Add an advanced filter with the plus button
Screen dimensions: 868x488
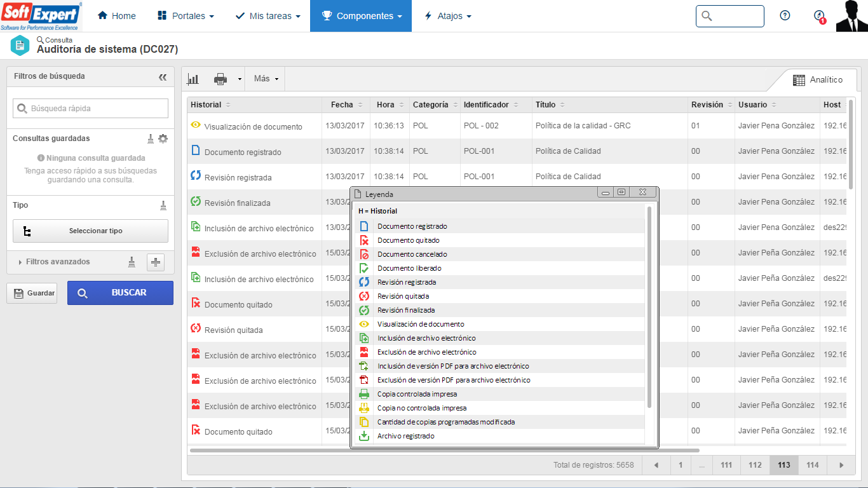click(156, 262)
